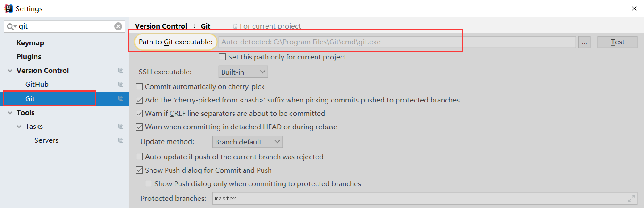Viewport: 644px width, 208px height.
Task: Click the Test button
Action: (x=618, y=42)
